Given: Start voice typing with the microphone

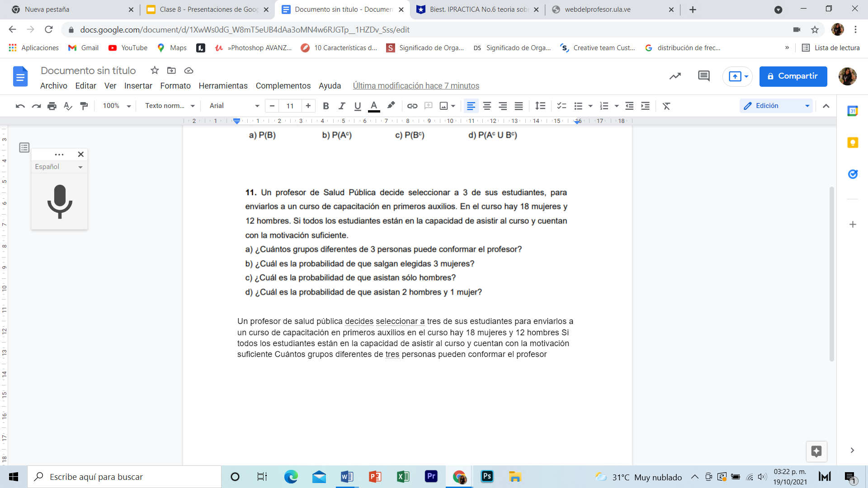Looking at the screenshot, I should (x=60, y=202).
